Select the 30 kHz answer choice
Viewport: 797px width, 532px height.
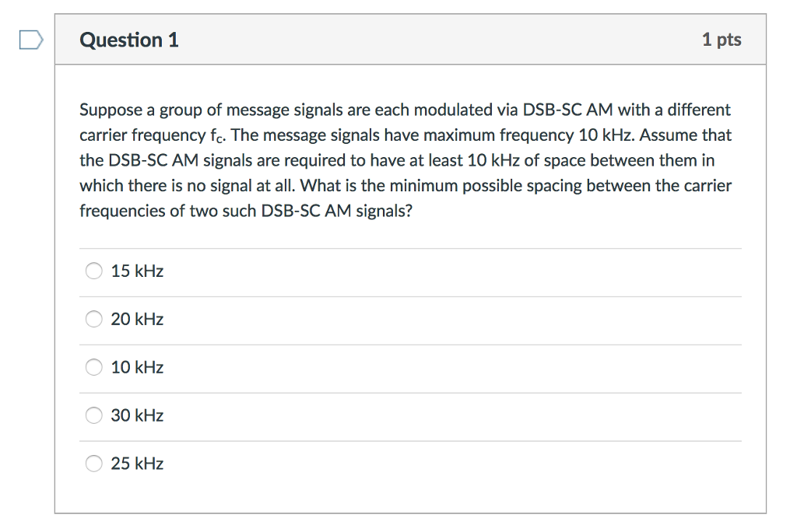[93, 415]
